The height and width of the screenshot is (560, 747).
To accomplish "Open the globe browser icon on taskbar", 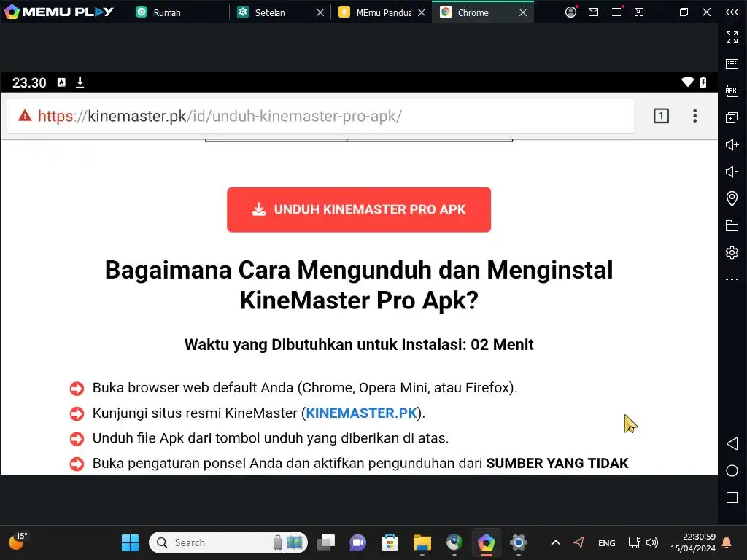I will click(x=454, y=542).
